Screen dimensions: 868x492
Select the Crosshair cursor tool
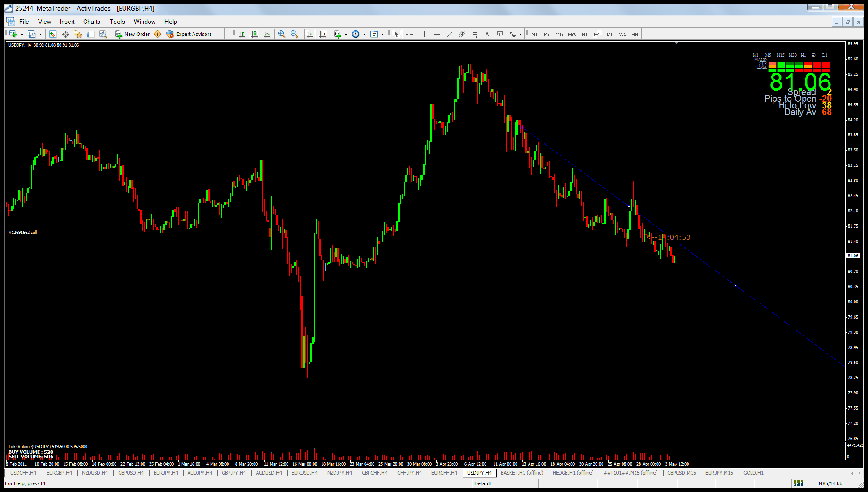tap(409, 34)
